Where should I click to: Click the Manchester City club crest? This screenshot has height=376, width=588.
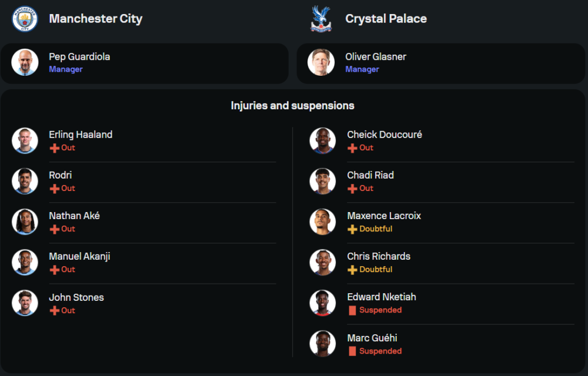25,19
